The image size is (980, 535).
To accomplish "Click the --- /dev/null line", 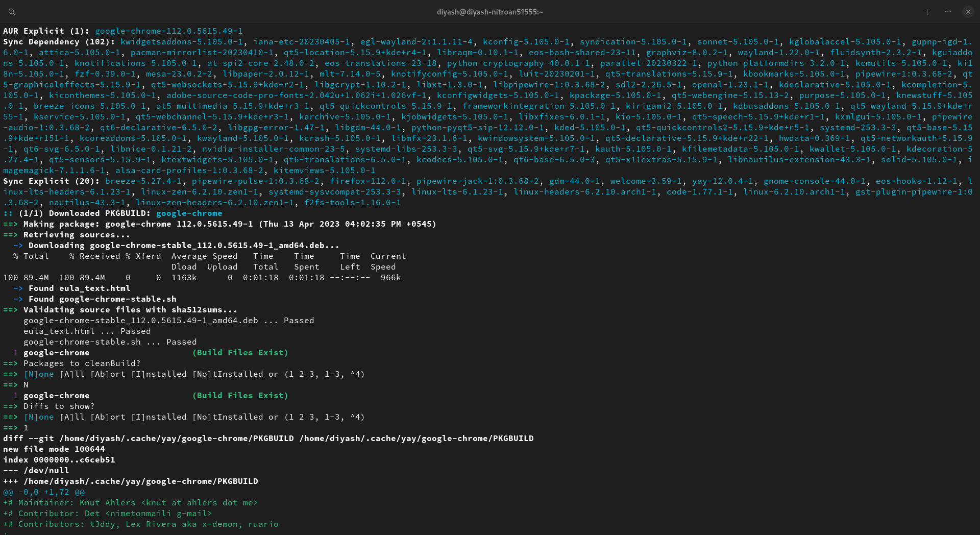I will tap(36, 471).
